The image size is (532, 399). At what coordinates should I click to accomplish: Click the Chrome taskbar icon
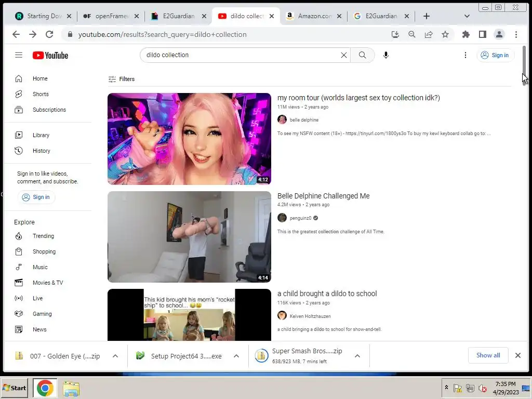tap(45, 388)
